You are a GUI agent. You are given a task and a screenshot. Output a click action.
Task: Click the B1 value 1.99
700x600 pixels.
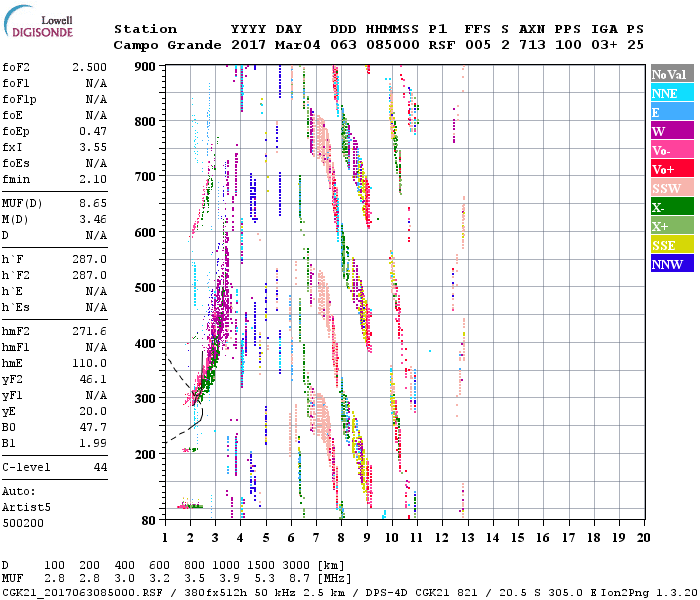[93, 444]
